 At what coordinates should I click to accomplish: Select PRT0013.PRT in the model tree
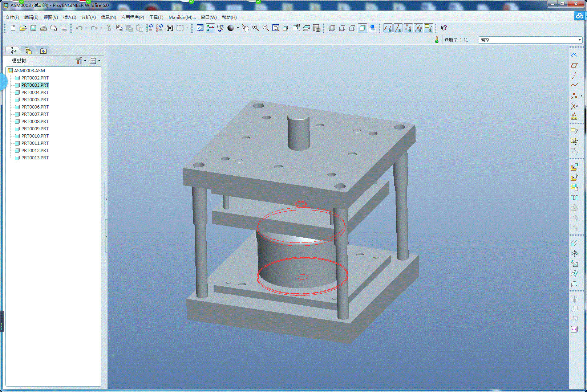coord(35,158)
